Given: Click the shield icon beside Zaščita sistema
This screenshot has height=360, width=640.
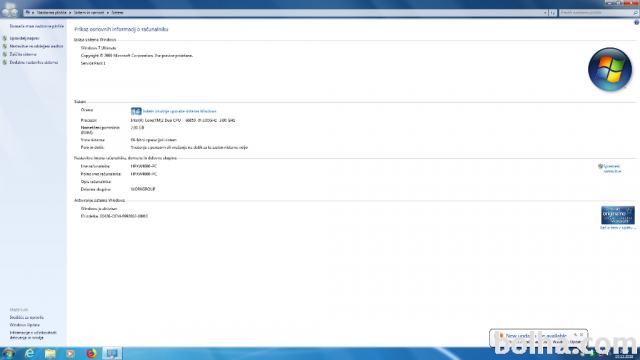Looking at the screenshot, I should pyautogui.click(x=5, y=54).
